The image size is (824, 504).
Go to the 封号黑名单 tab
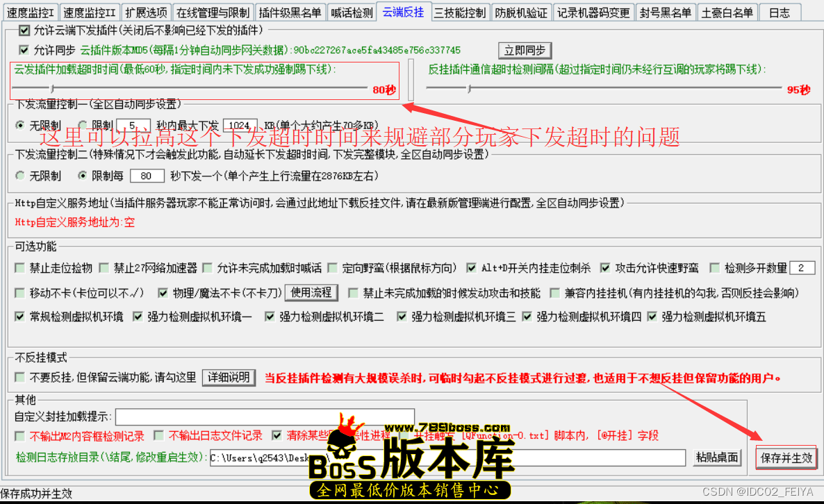point(666,12)
